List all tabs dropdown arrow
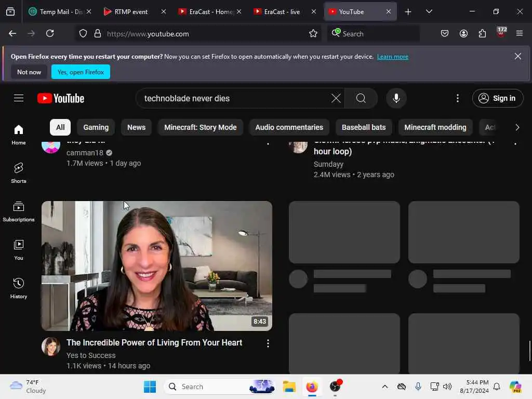 click(429, 12)
